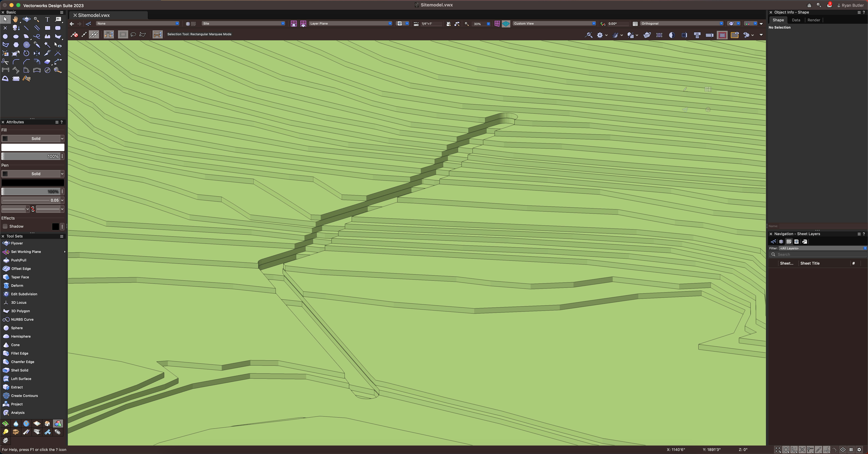Viewport: 868px width, 454px height.
Task: Expand the Orthogonal projection dropdown
Action: 681,24
